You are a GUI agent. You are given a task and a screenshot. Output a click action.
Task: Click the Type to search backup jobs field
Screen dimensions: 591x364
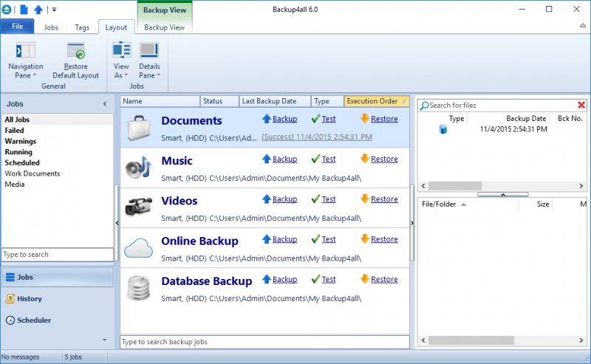point(264,342)
